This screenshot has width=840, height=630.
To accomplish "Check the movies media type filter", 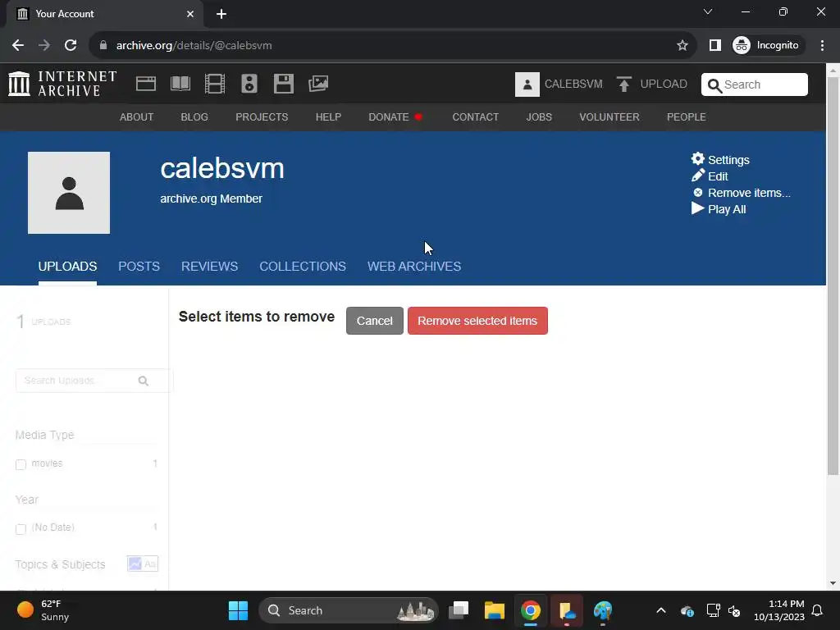I will pyautogui.click(x=21, y=464).
